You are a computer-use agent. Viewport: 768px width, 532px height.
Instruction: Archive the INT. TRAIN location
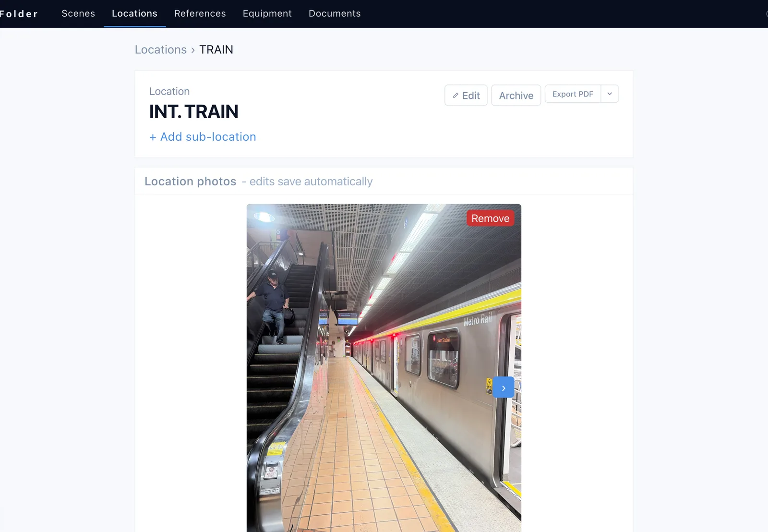516,96
